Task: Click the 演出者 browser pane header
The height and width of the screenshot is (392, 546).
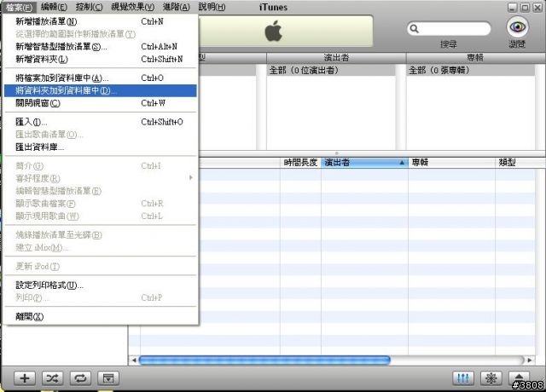Action: coord(336,58)
